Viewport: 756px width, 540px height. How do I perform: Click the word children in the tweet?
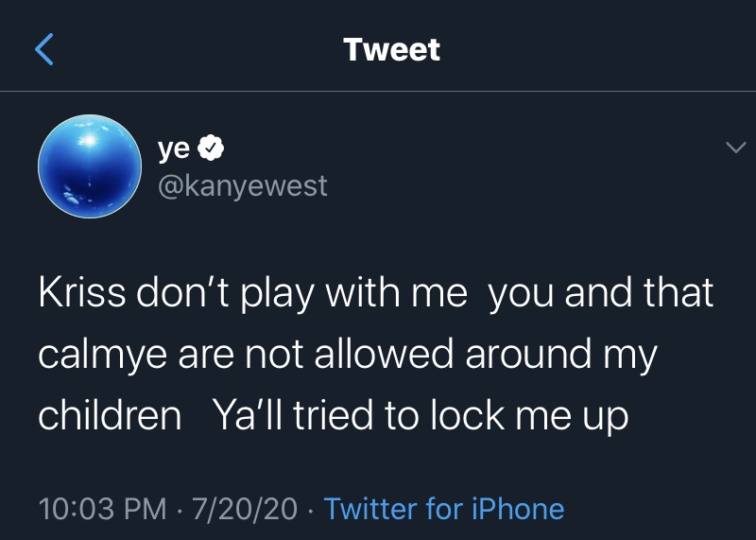pyautogui.click(x=110, y=416)
